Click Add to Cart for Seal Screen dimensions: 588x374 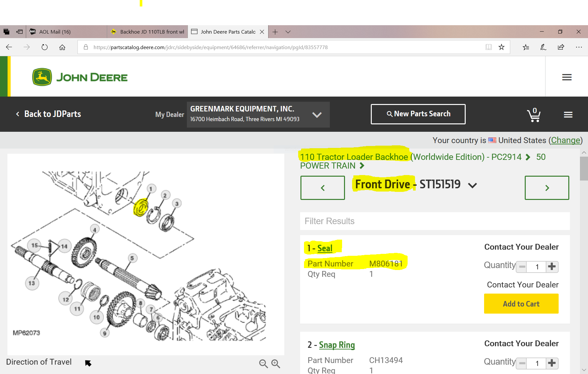coord(521,304)
